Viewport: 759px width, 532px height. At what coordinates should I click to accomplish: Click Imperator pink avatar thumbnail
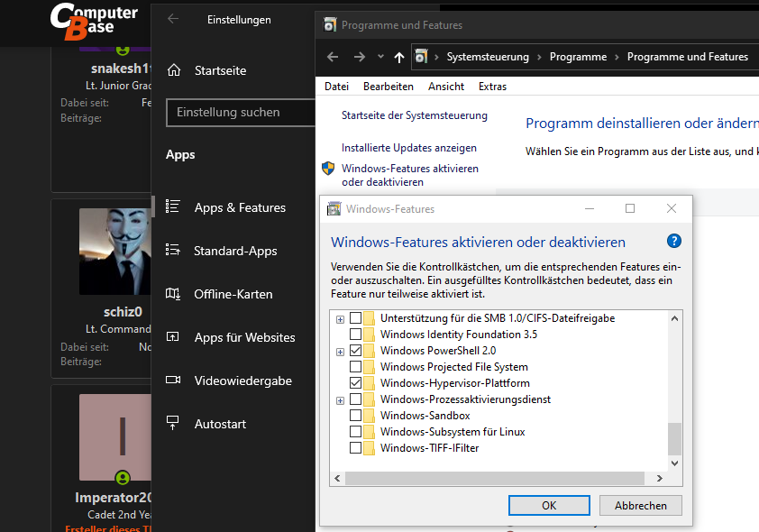pos(115,437)
